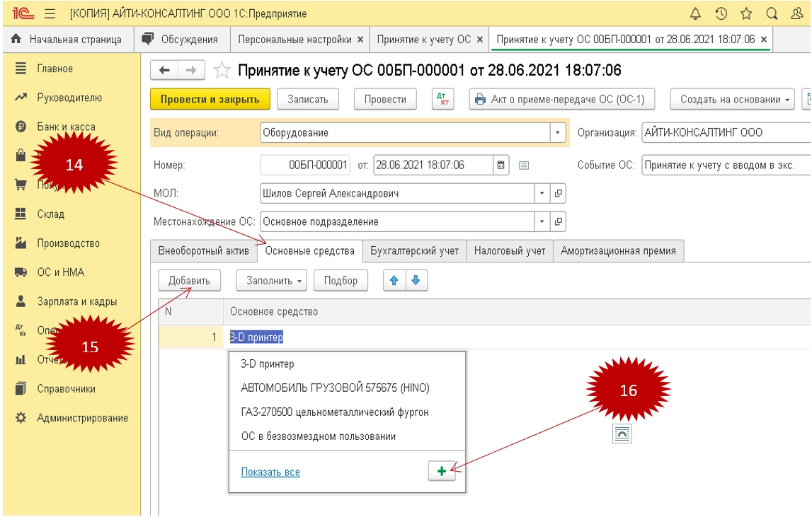812x517 pixels.
Task: Click Провести button
Action: coord(385,99)
